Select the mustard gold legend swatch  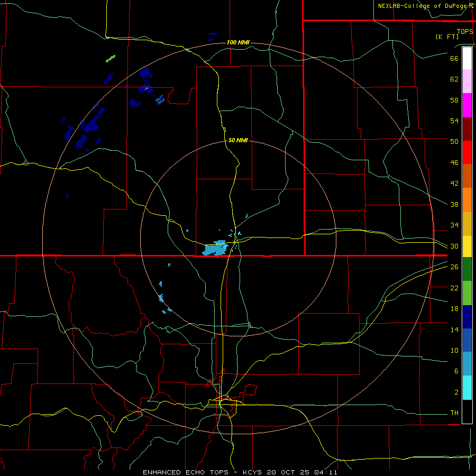[467, 224]
